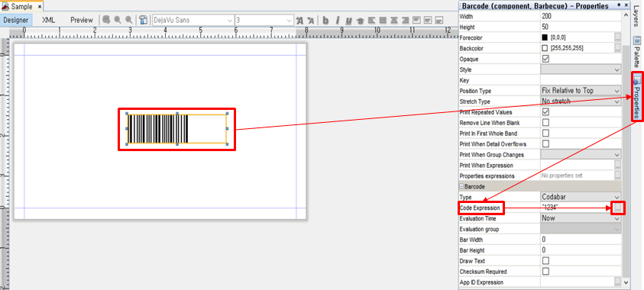Collapse the Barcode properties section
Viewport: 644px width, 290px height.
[x=461, y=187]
